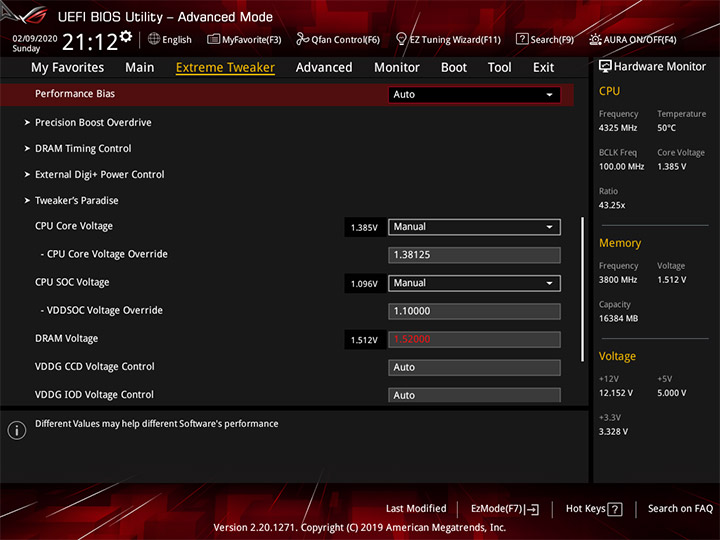Click the 1.385V CPU Core Voltage reading
The width and height of the screenshot is (720, 540).
pyautogui.click(x=364, y=227)
